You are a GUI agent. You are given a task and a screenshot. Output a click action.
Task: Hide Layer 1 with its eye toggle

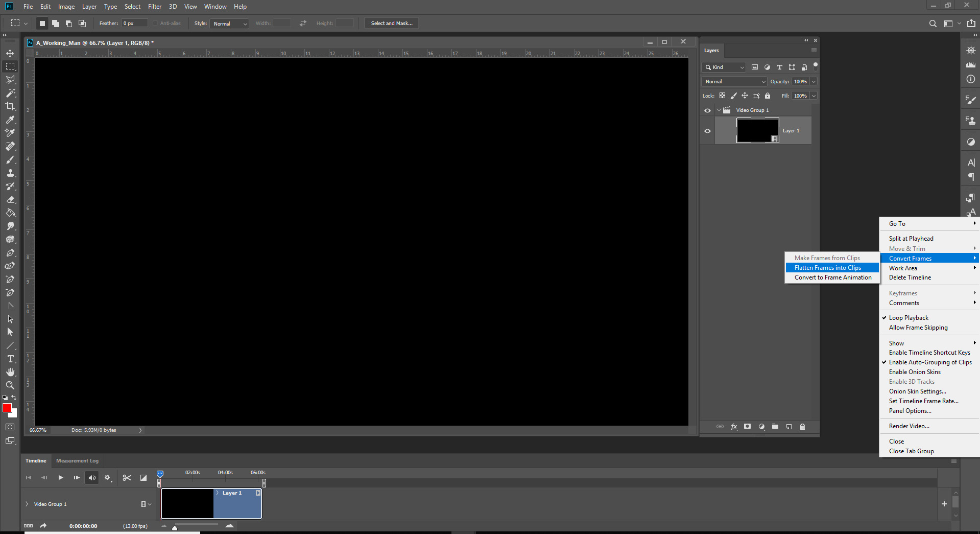click(707, 131)
